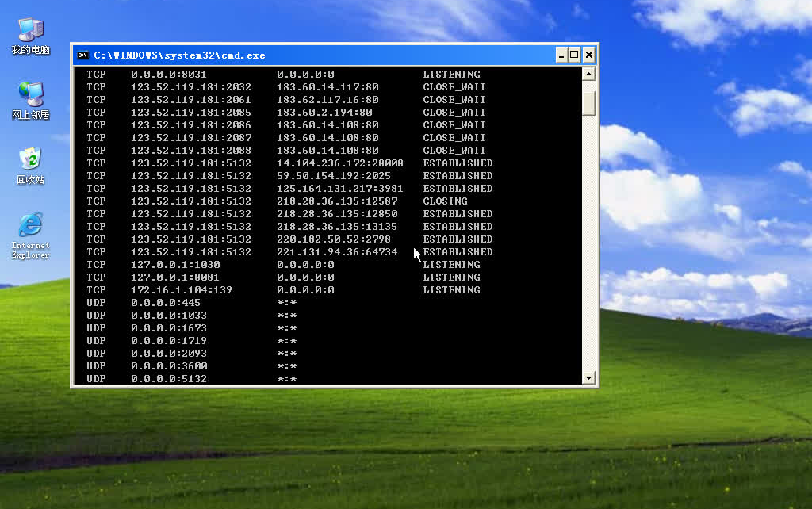Click foreign address 218.28.36.135:13135

[x=337, y=226]
